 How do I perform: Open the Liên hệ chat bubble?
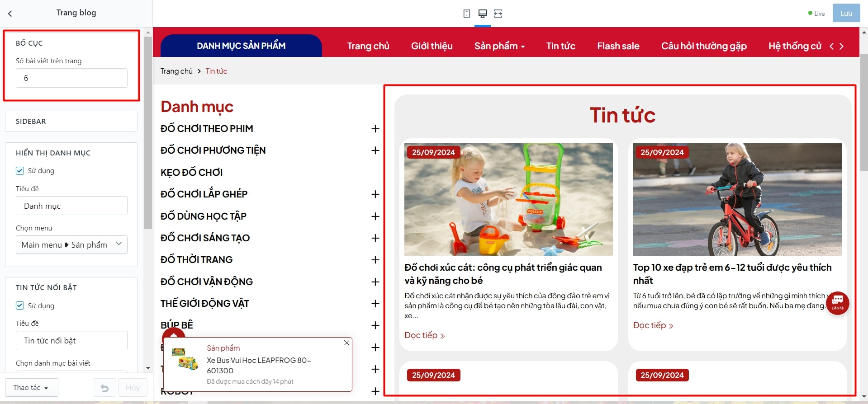pos(837,303)
